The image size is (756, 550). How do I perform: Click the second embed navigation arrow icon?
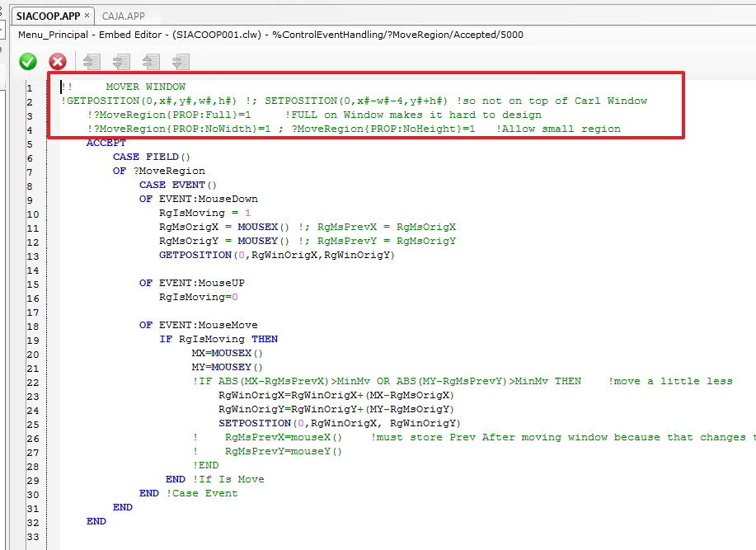click(x=121, y=62)
